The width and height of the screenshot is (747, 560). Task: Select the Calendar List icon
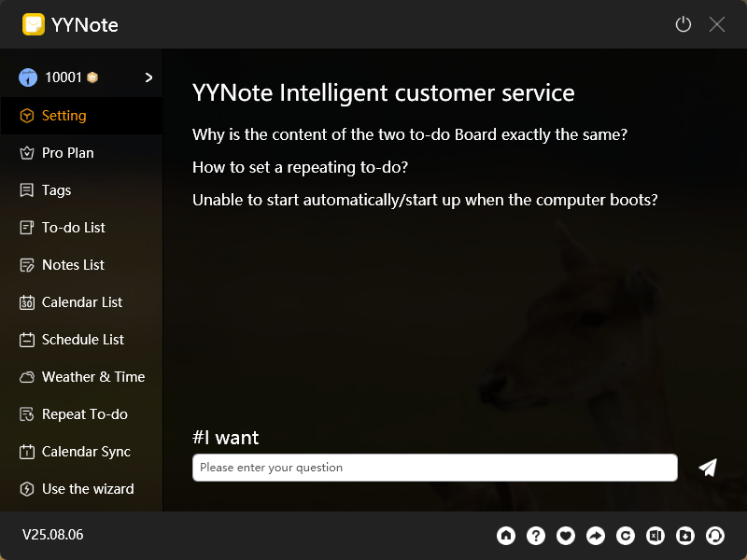coord(26,301)
